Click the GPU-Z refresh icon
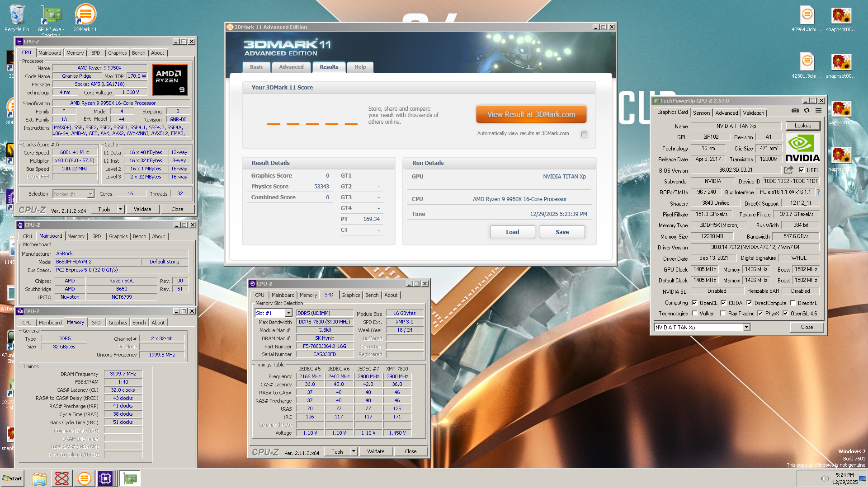Screen dimensions: 868x488 coord(807,111)
